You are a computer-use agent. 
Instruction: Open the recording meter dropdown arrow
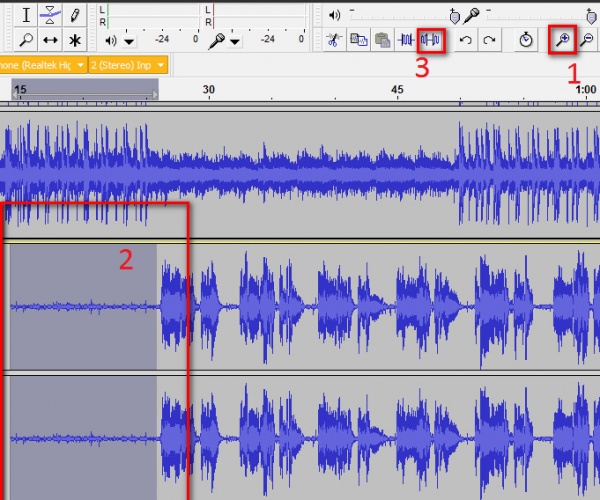pyautogui.click(x=235, y=42)
